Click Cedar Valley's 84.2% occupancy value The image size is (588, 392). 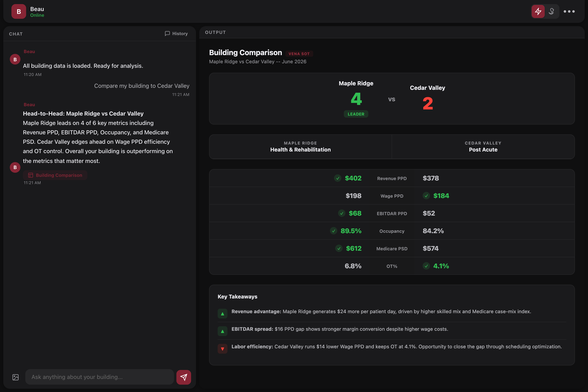point(433,231)
